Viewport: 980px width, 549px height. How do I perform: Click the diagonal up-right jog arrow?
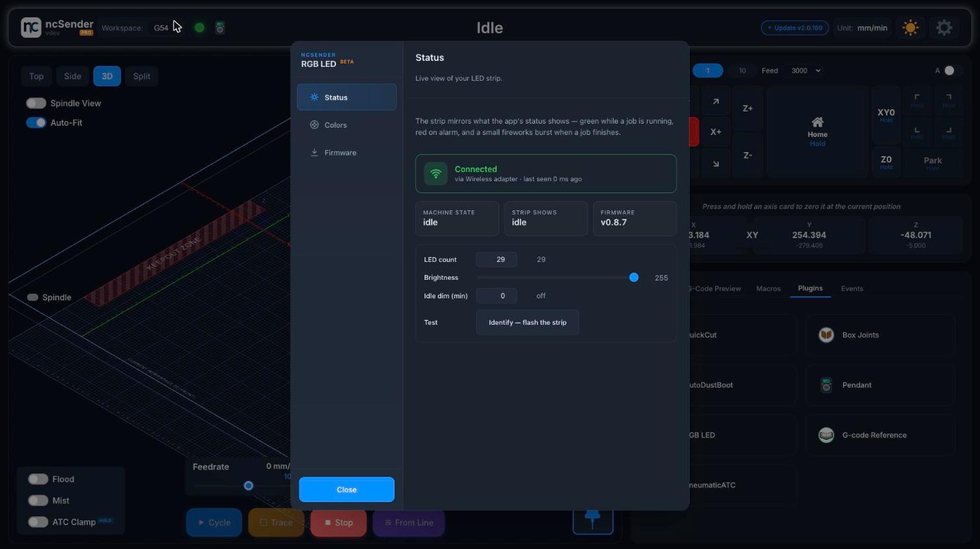[x=715, y=102]
